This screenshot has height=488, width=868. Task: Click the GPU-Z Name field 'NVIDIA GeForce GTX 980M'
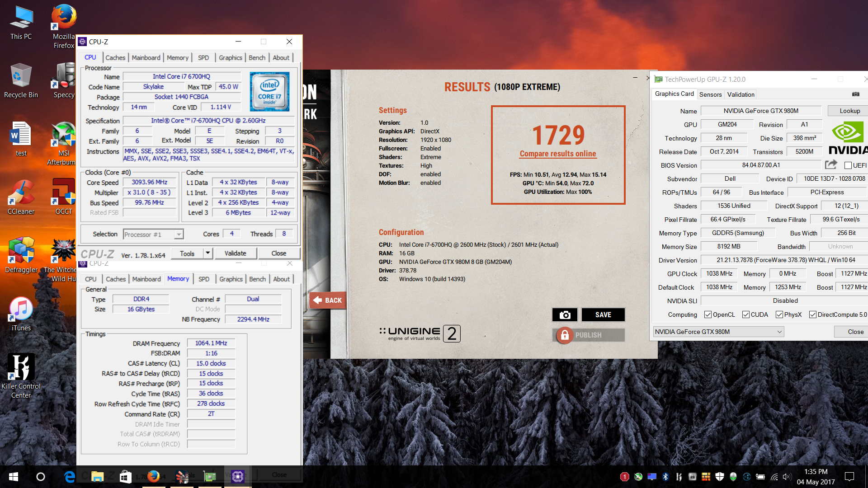tap(761, 111)
